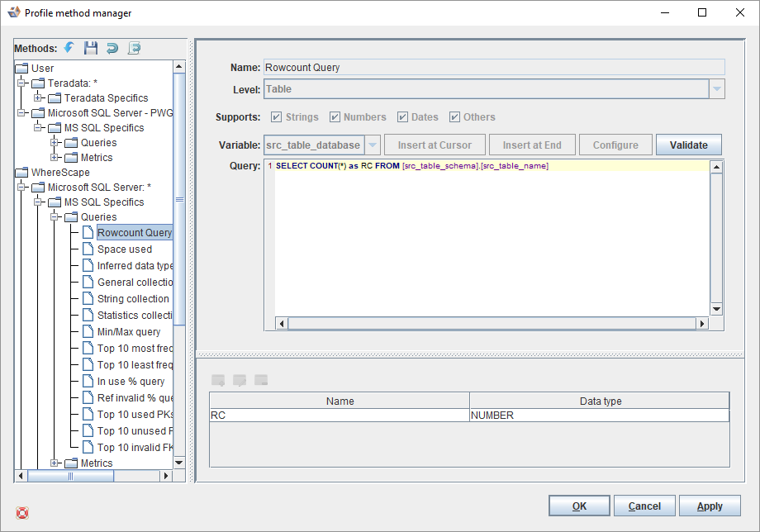Viewport: 760px width, 532px height.
Task: Confirm with the OK button
Action: click(579, 506)
